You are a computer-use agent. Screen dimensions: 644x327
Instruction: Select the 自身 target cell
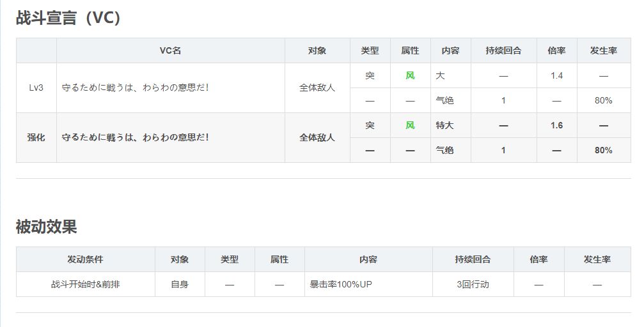pos(180,284)
